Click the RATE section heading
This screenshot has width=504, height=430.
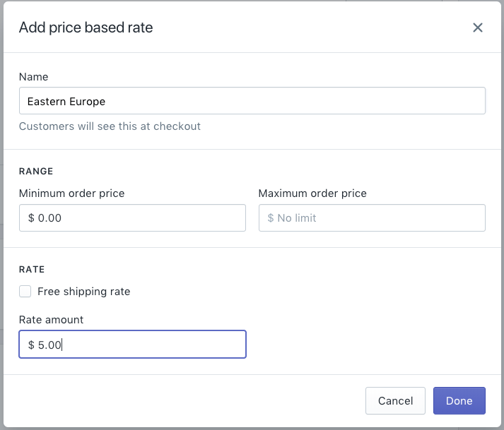[32, 269]
